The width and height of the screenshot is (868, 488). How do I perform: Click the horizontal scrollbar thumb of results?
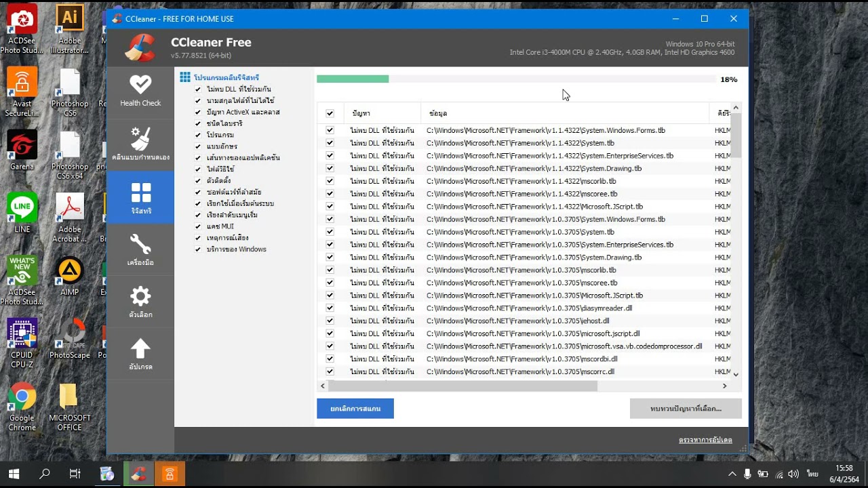462,386
